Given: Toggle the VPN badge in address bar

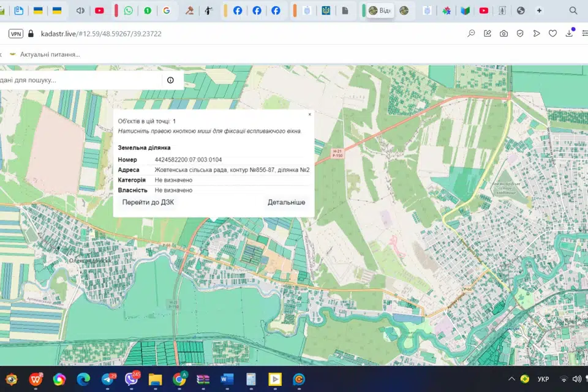Looking at the screenshot, I should pos(15,34).
